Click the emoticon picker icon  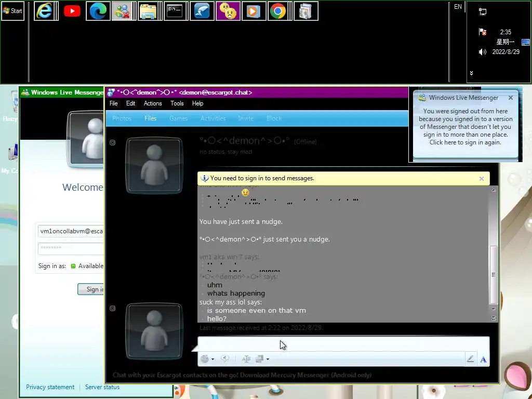205,358
